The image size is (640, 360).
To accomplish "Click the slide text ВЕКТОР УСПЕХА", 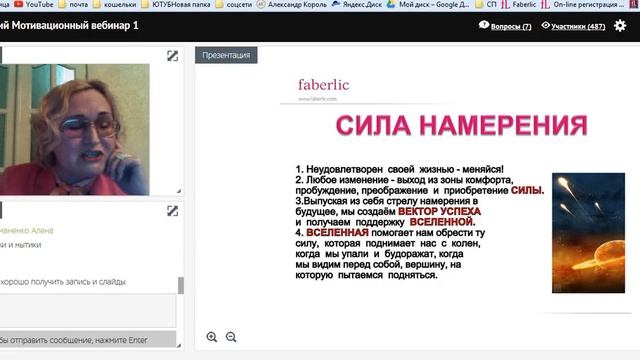I will pos(439,211).
